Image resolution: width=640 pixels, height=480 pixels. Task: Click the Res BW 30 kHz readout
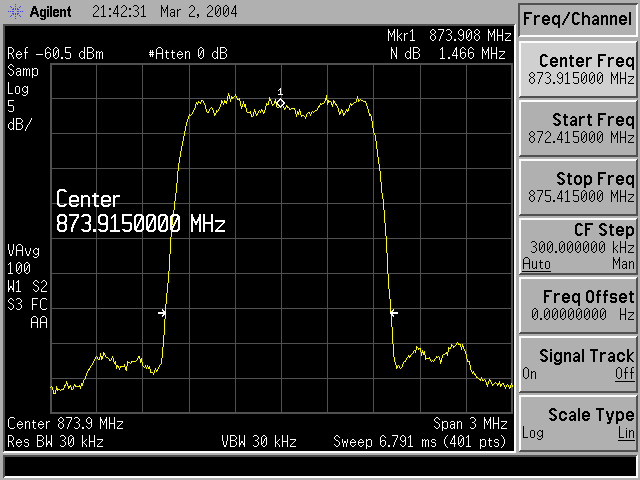click(x=56, y=442)
